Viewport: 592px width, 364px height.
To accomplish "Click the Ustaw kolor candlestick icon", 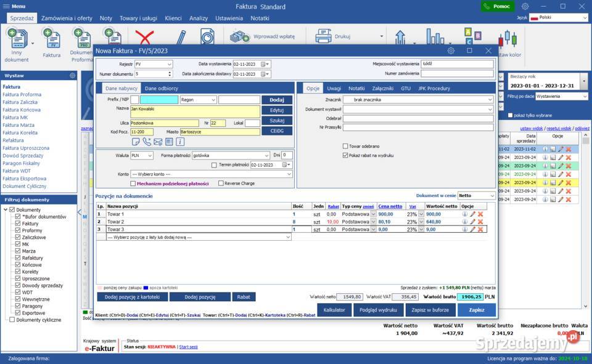I will [x=508, y=38].
